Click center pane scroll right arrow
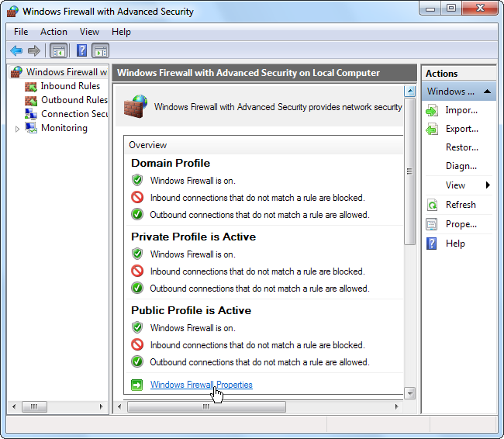504x439 pixels. coord(397,407)
